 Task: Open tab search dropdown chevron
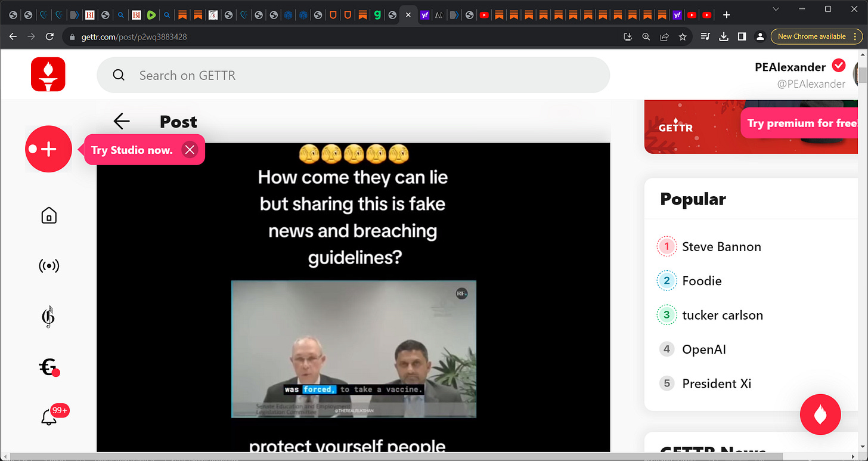pyautogui.click(x=776, y=9)
